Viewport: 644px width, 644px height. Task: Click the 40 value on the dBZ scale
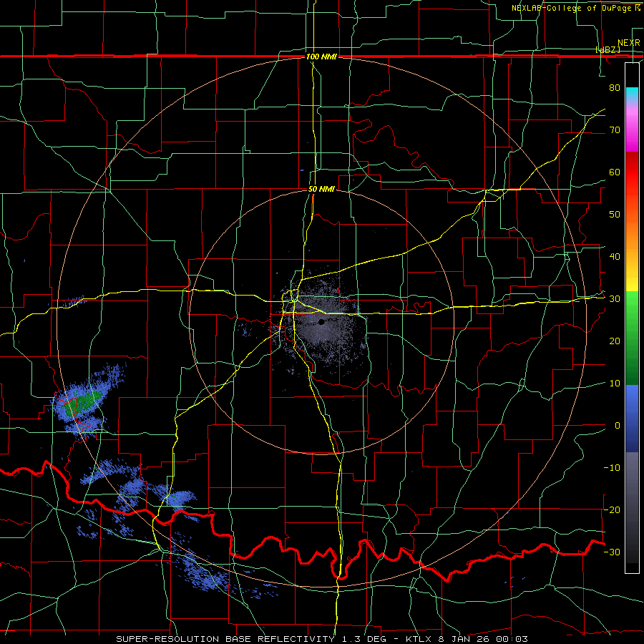coord(615,257)
